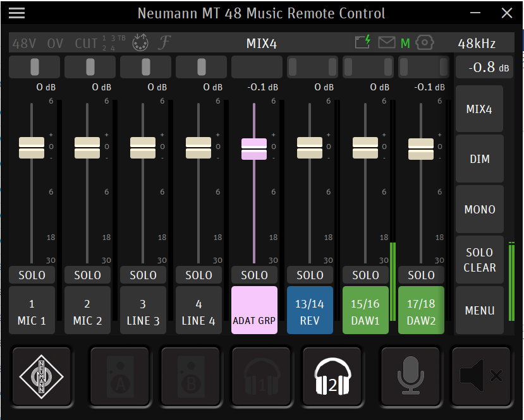Activate the talkback microphone
Viewport: 524px width, 420px height.
click(411, 376)
